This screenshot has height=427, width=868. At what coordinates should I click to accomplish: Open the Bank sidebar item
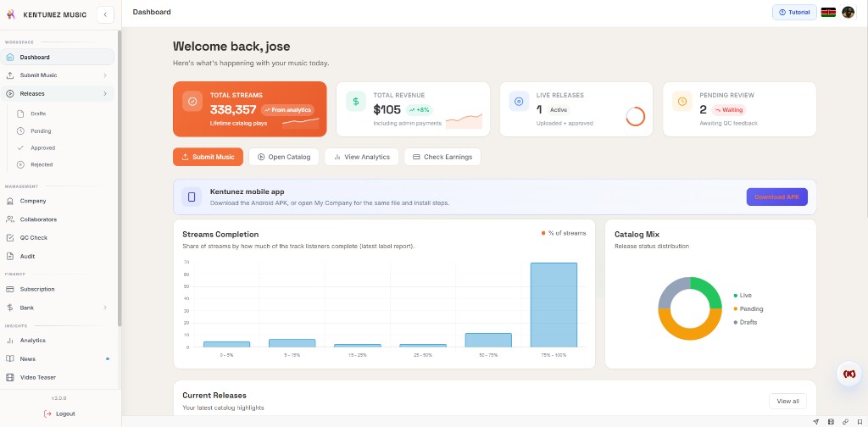57,308
